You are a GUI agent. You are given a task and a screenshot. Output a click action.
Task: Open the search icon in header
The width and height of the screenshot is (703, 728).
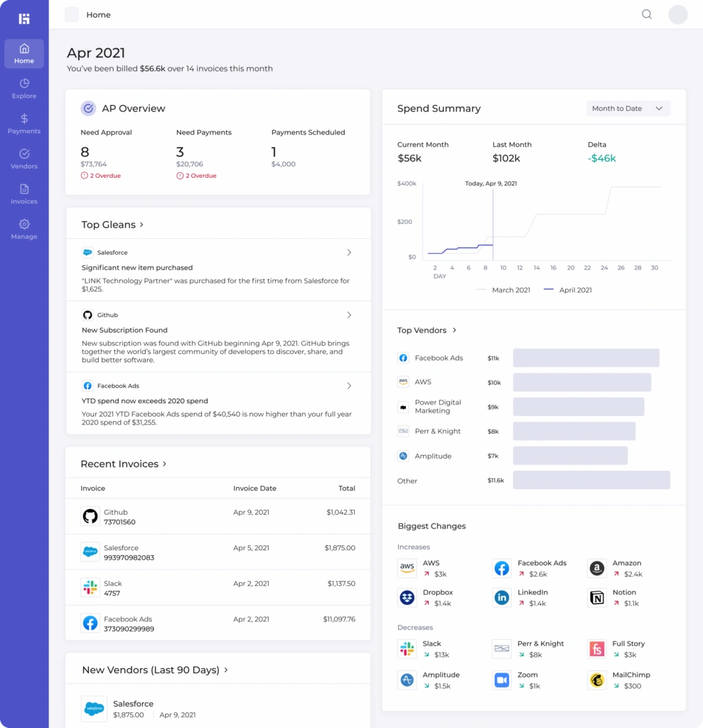pyautogui.click(x=647, y=14)
